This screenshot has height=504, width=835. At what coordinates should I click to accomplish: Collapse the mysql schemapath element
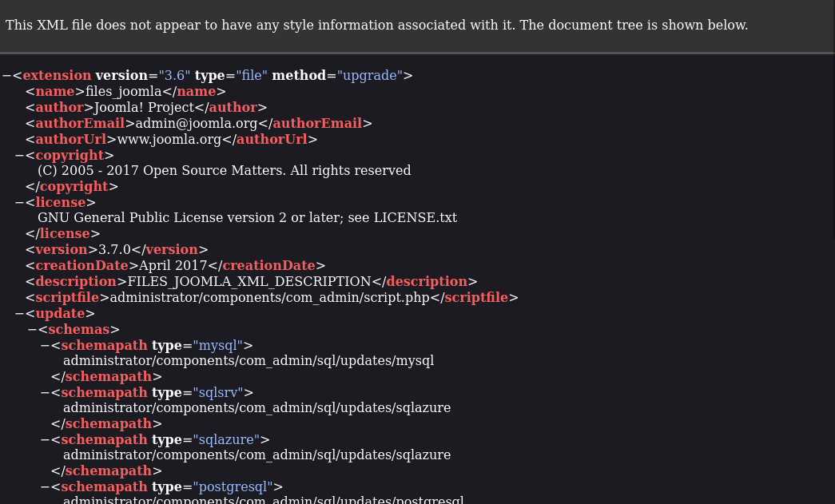click(46, 345)
